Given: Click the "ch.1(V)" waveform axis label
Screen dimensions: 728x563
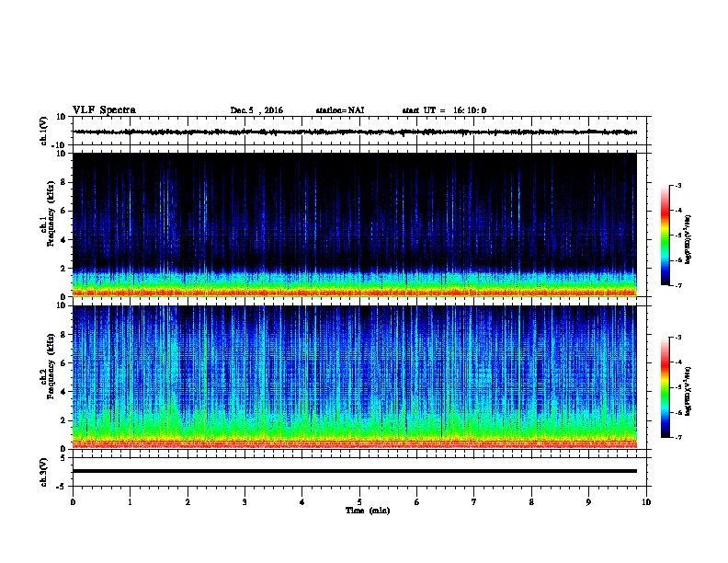Looking at the screenshot, I should click(44, 131).
